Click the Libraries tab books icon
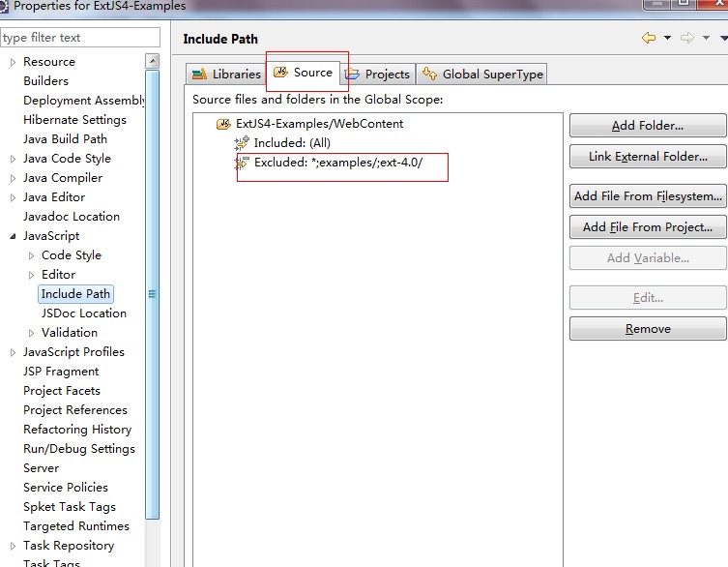This screenshot has height=567, width=728. 199,74
